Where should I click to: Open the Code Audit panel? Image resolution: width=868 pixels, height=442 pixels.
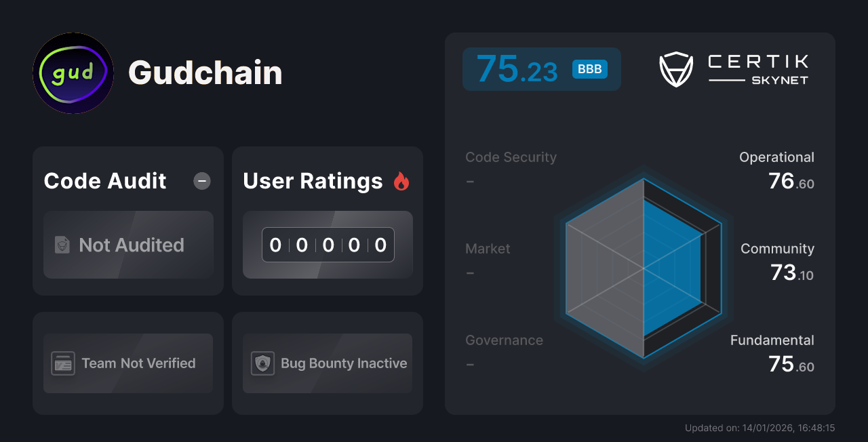pyautogui.click(x=127, y=221)
